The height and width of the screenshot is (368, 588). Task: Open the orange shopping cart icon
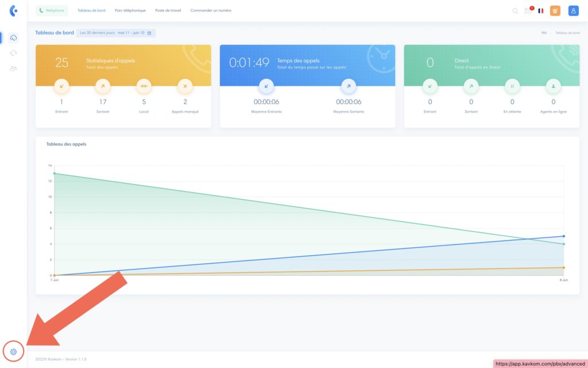[555, 10]
